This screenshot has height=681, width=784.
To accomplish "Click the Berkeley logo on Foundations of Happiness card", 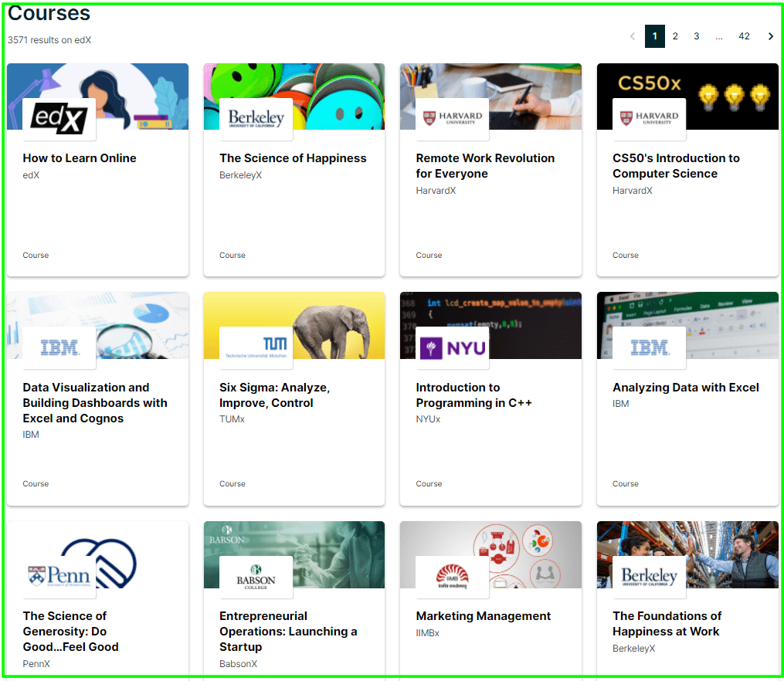I will 649,577.
